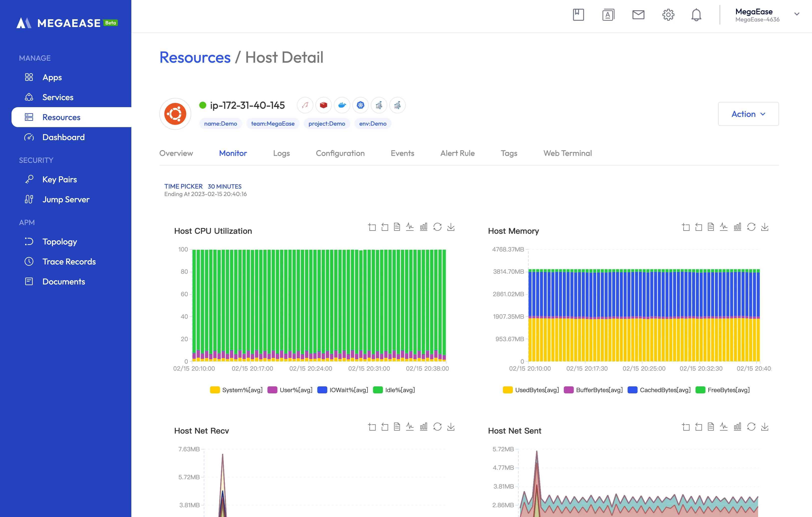Switch to the Overview tab
812x517 pixels.
176,153
